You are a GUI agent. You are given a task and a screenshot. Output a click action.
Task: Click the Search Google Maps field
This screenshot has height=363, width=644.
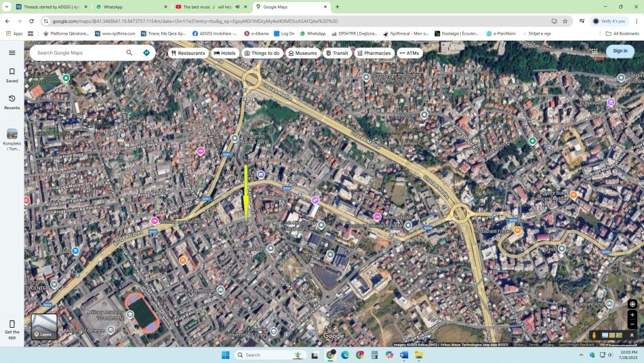(78, 52)
